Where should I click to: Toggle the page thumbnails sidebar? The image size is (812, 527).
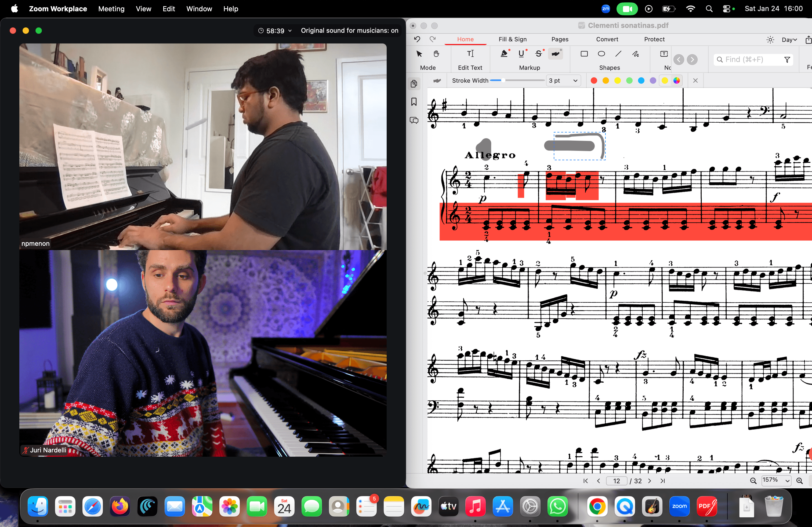(x=414, y=83)
